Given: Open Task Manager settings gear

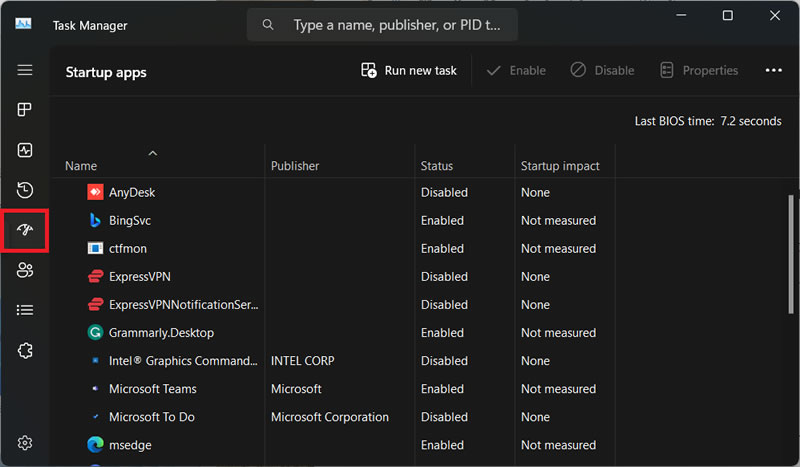Looking at the screenshot, I should point(24,443).
